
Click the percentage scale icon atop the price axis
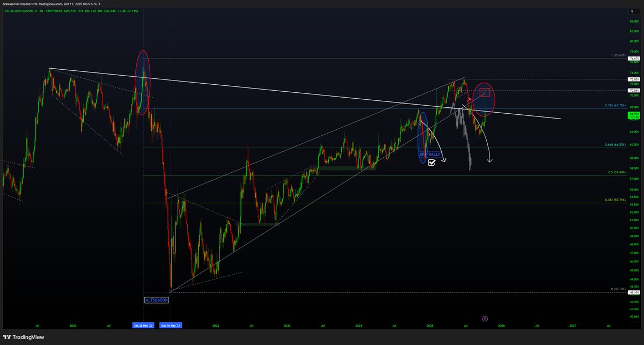click(x=633, y=12)
